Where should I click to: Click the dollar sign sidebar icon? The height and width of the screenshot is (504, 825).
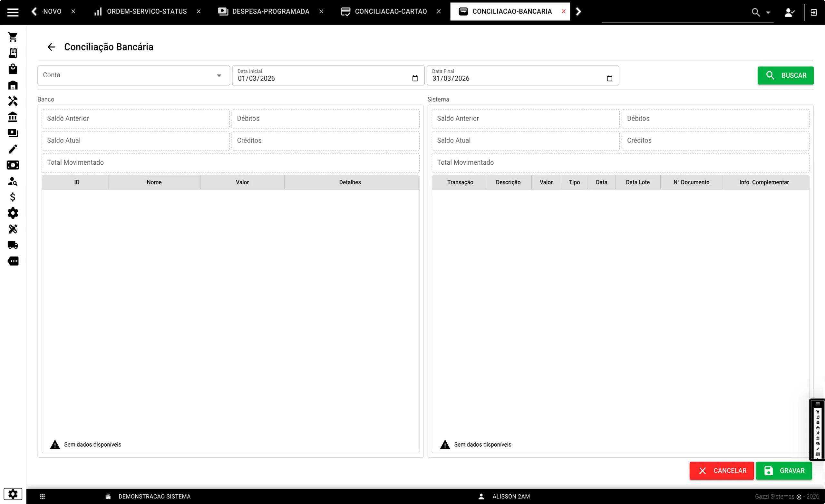tap(13, 197)
